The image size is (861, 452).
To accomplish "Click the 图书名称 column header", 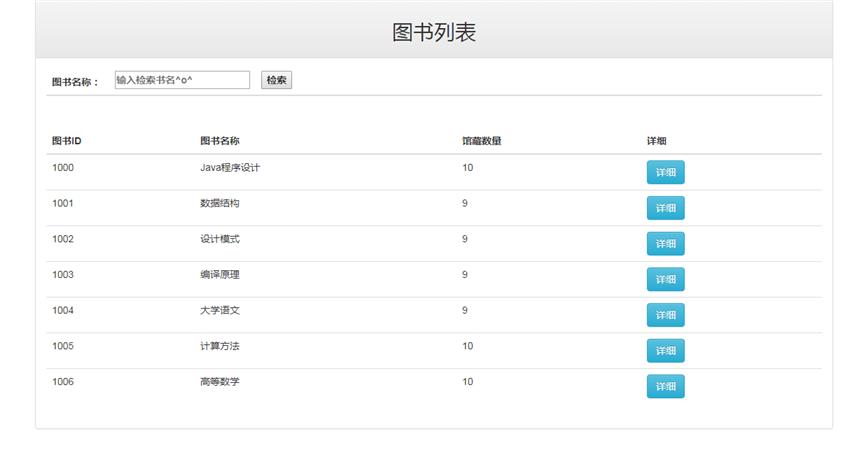I will click(x=220, y=141).
